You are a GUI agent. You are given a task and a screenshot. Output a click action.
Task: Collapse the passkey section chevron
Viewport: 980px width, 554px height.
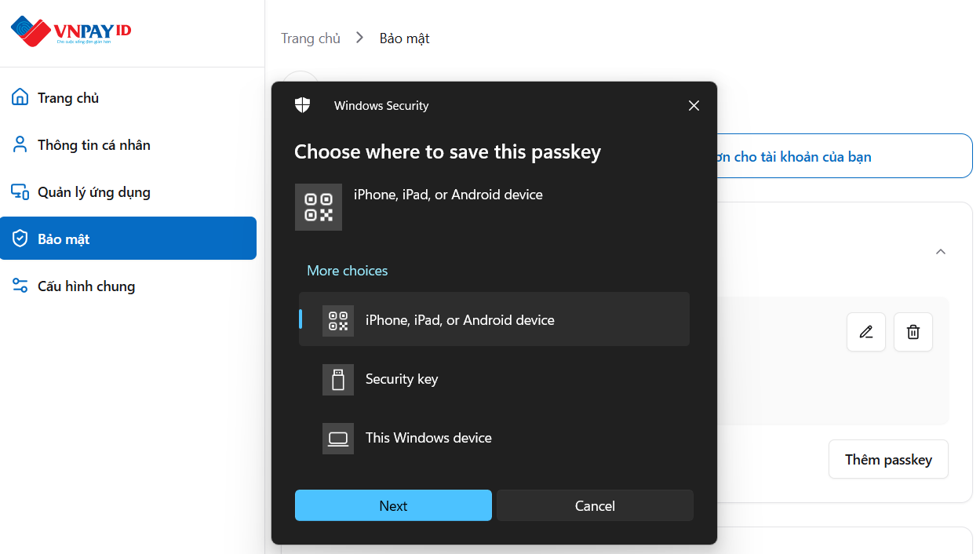[x=941, y=252]
